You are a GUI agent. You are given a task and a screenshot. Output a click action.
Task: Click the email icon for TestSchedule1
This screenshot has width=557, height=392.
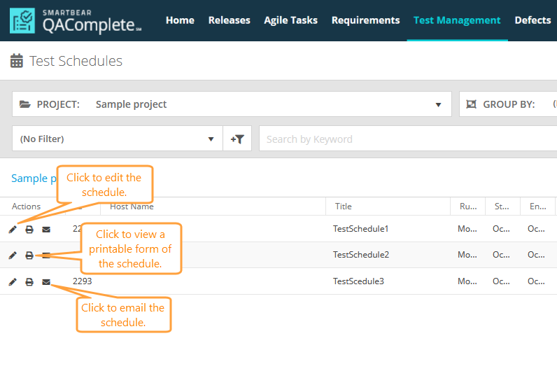[x=46, y=229]
